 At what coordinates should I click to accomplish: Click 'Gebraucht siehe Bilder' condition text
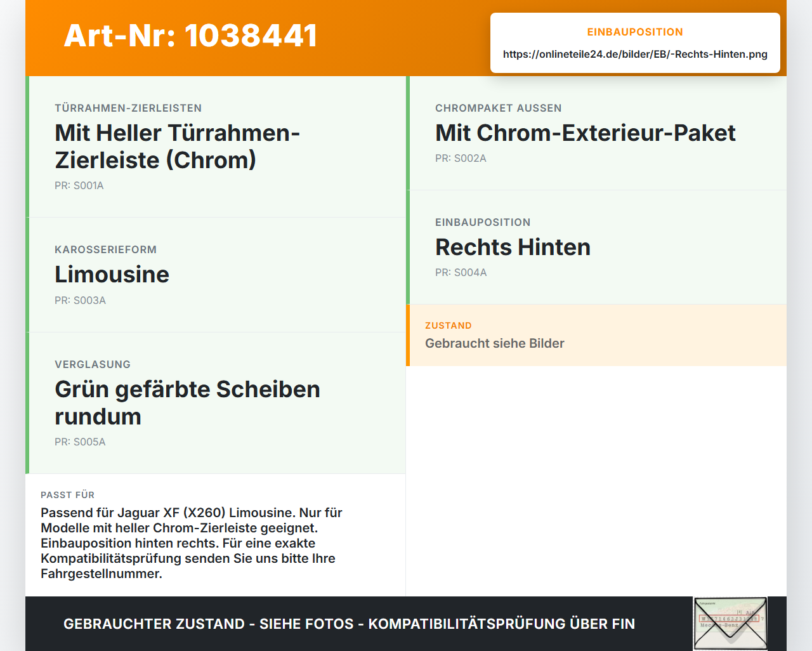click(495, 343)
